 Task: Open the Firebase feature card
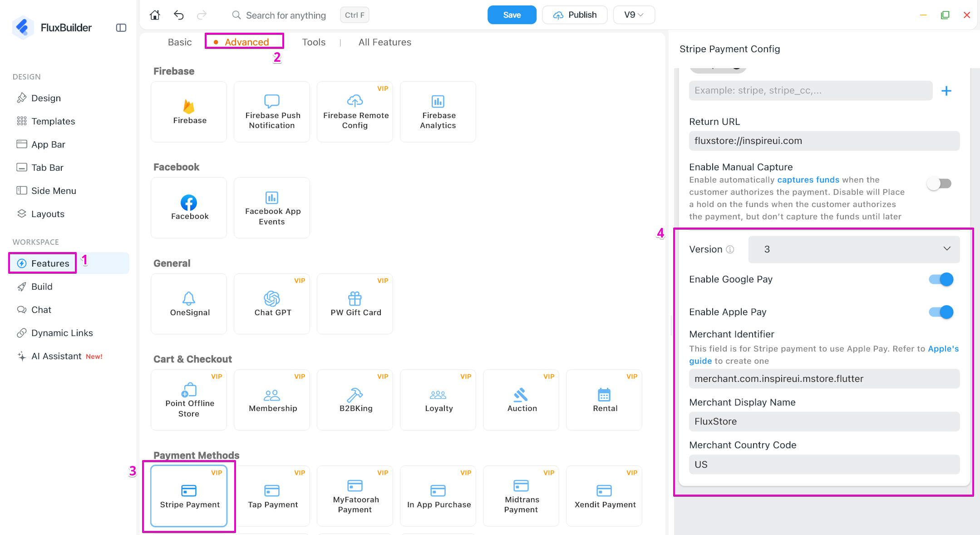coord(189,112)
